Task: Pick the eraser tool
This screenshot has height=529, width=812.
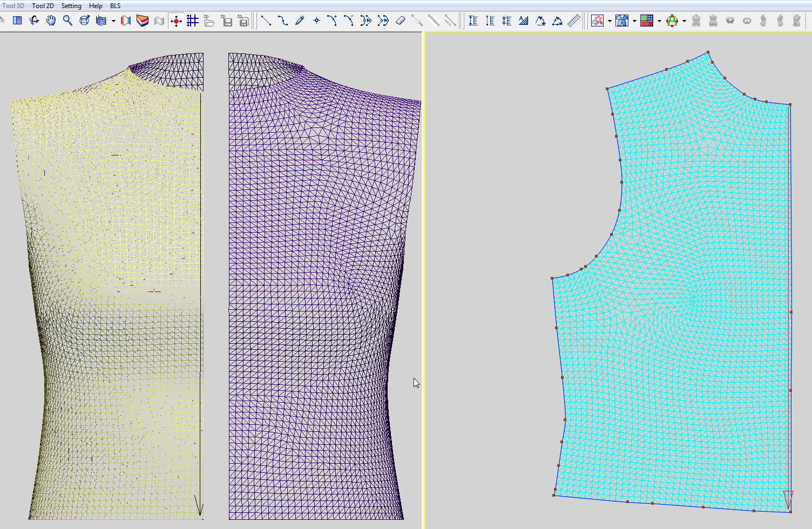Action: 400,21
